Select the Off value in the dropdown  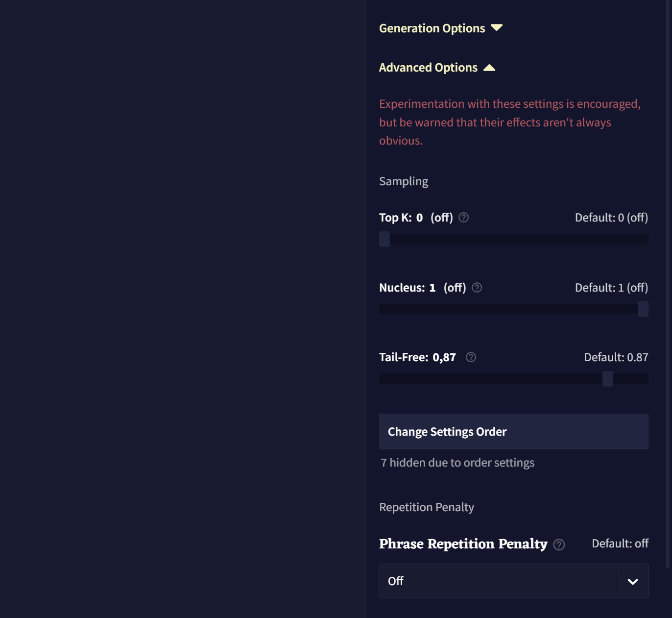click(395, 581)
